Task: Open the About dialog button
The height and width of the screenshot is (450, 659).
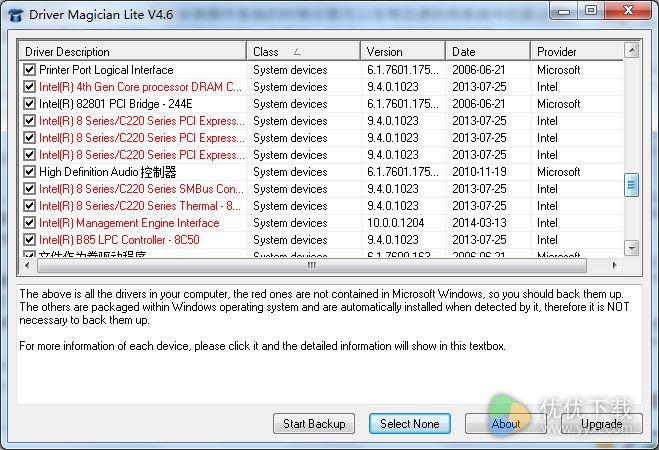Action: (x=506, y=424)
